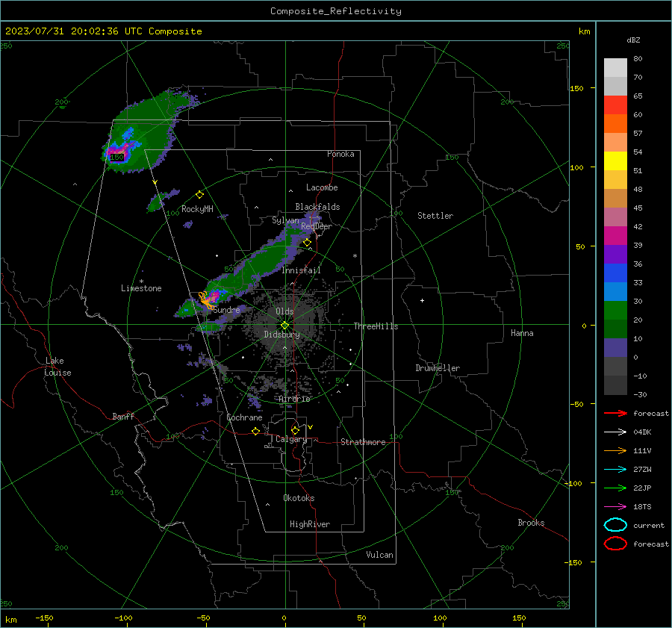The image size is (672, 628).
Task: Click the asterisk marker east of Innisfail
Action: (355, 256)
